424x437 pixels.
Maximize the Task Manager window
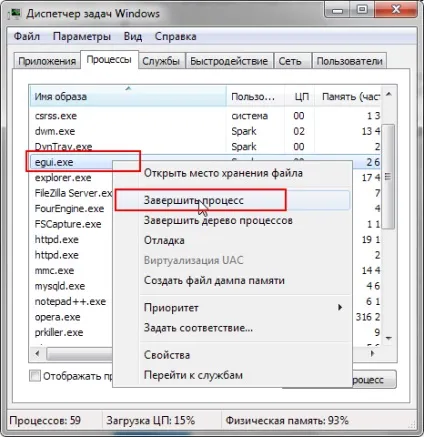click(362, 10)
